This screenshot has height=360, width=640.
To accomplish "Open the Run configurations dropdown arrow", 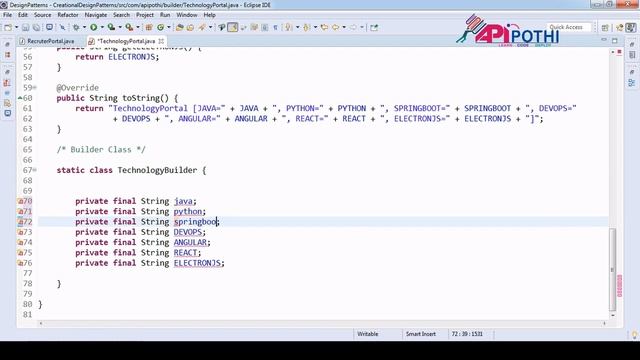I will tap(102, 27).
